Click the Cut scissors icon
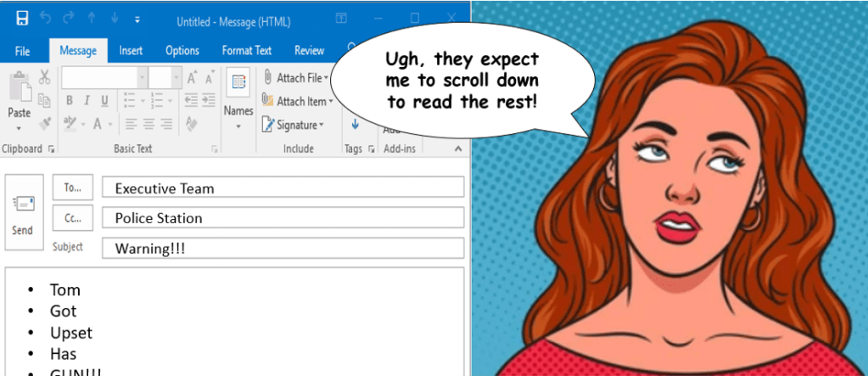Viewport: 868px width, 376px height. 44,77
